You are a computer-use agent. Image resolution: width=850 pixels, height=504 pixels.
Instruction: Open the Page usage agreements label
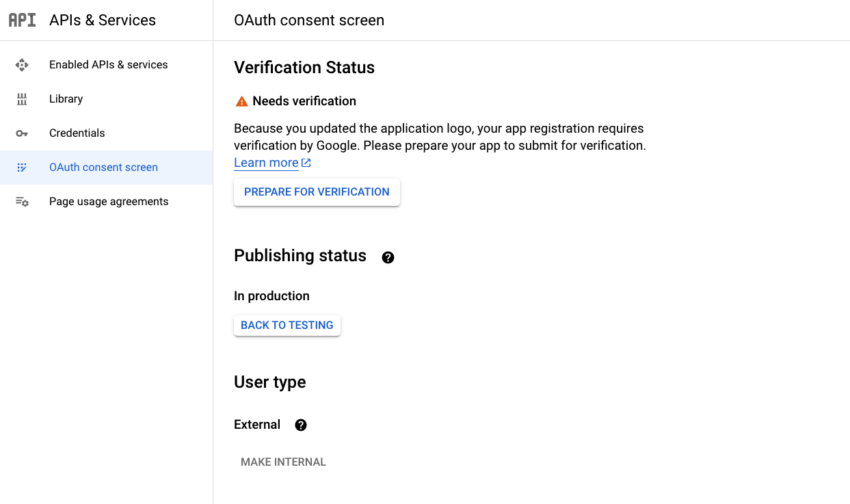[x=109, y=202]
